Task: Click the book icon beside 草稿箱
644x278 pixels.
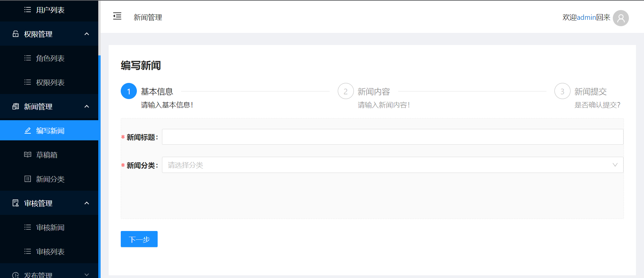Action: pyautogui.click(x=28, y=155)
